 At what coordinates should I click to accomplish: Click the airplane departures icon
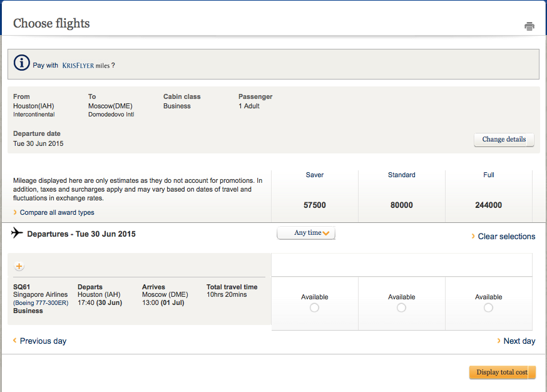click(x=17, y=233)
